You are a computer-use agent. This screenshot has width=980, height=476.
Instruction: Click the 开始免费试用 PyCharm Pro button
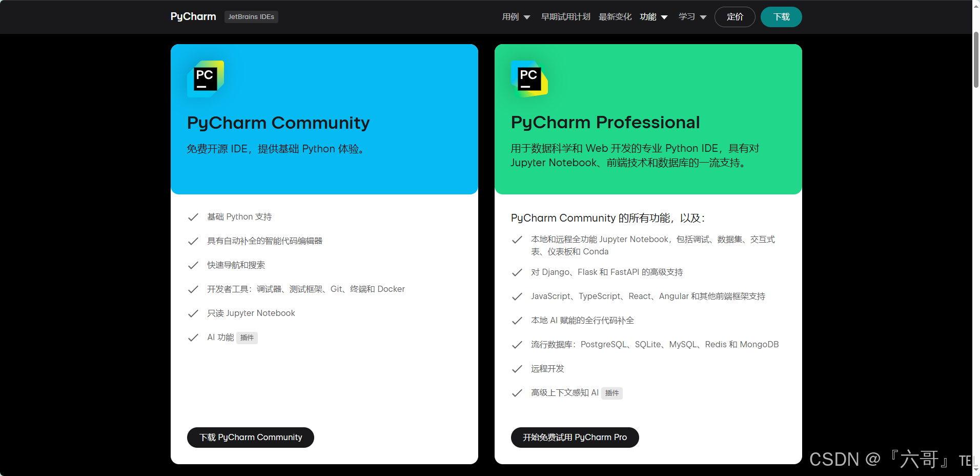pos(575,438)
